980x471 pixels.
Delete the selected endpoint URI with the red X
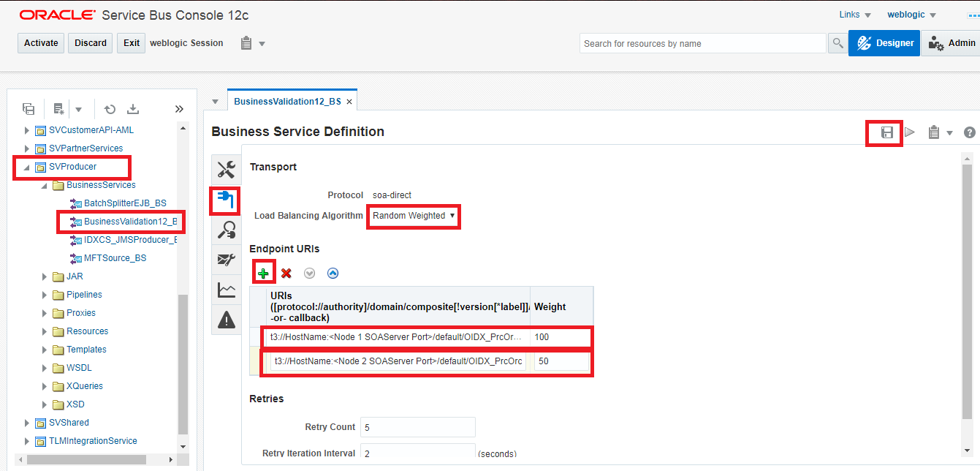pos(286,272)
